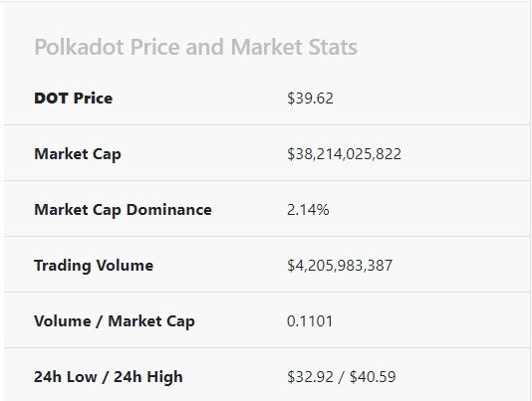Select the Market Cap Dominance label

click(123, 210)
